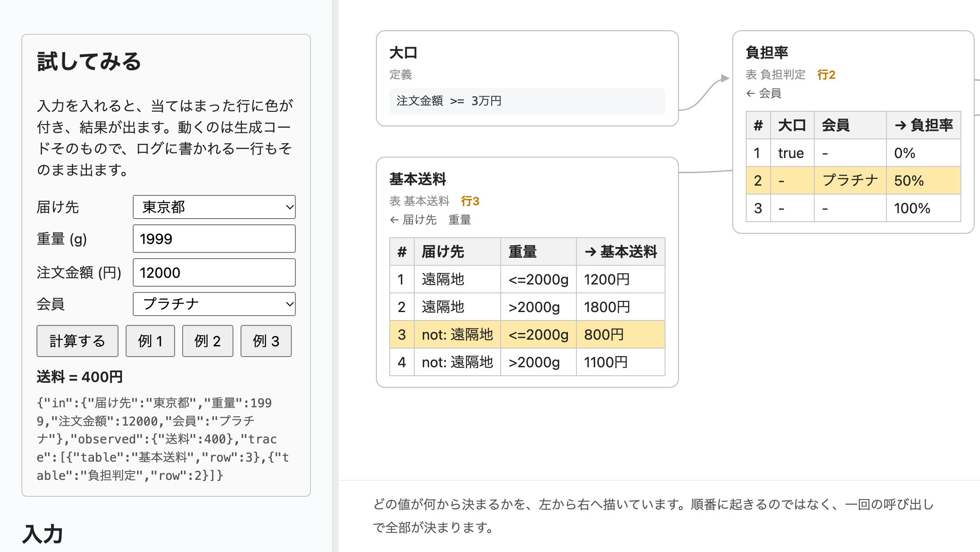Image resolution: width=980 pixels, height=552 pixels.
Task: Click the definition 注文金額 >= 3万円
Action: [x=527, y=101]
